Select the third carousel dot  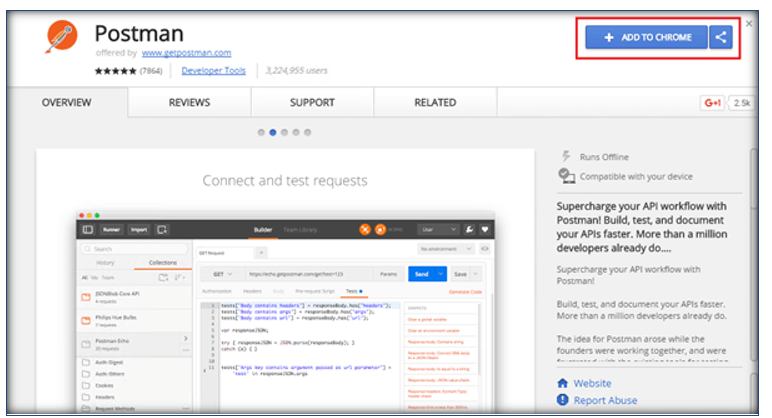point(284,132)
